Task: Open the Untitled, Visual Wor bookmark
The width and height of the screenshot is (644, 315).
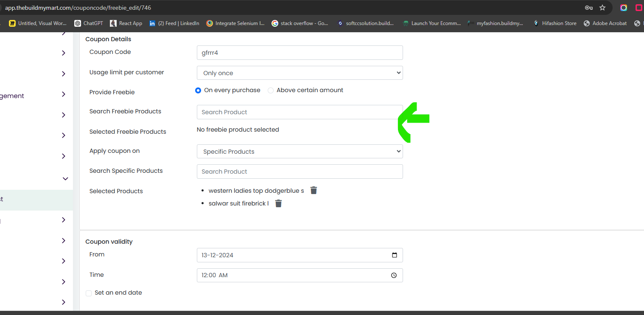Action: coord(38,23)
